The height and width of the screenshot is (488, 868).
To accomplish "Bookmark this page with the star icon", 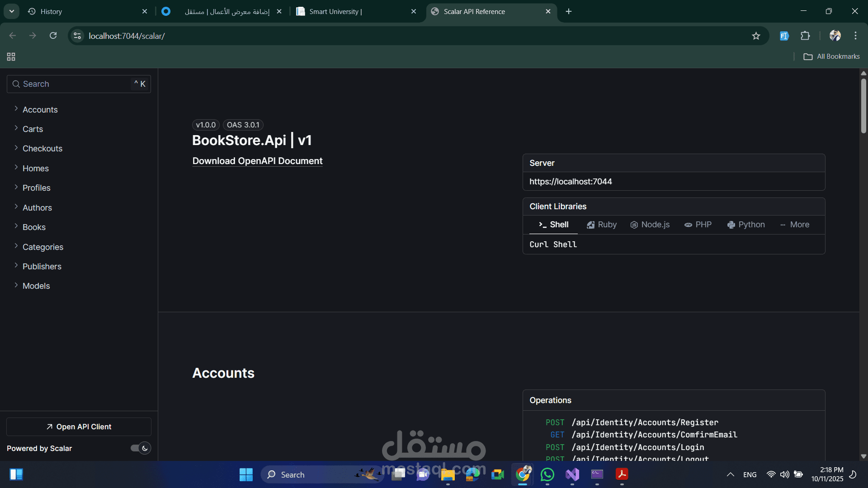I will 756,36.
